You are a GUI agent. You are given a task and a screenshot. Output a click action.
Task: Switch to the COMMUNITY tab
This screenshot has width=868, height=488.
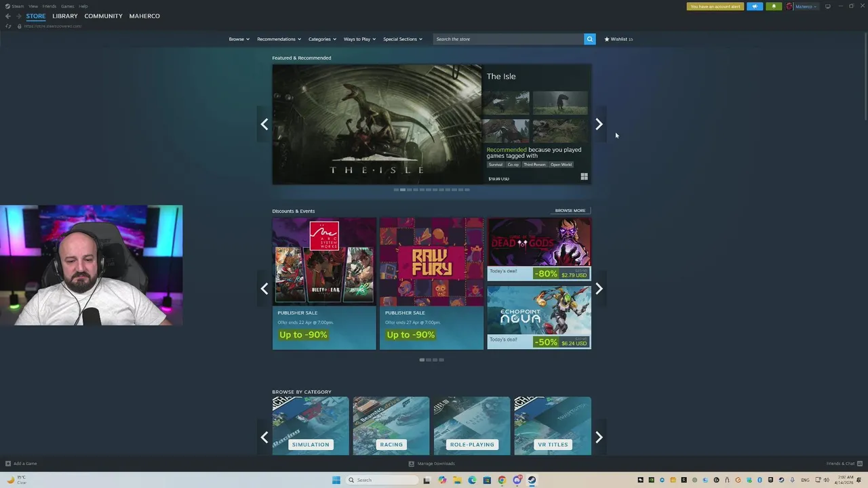point(104,16)
